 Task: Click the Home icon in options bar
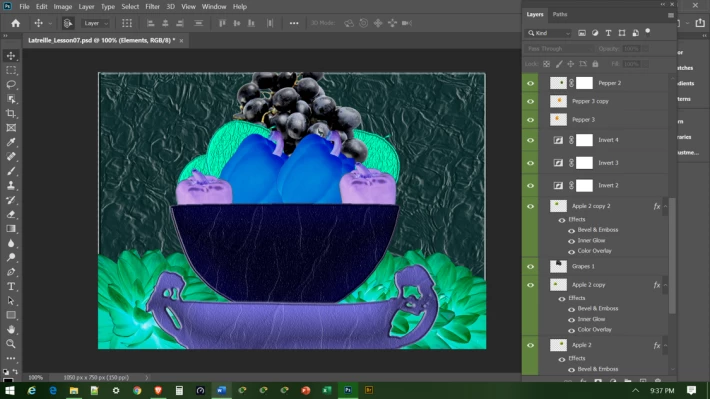tap(15, 23)
